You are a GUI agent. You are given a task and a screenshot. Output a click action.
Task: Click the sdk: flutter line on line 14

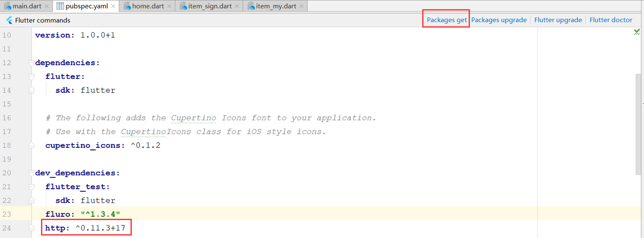[x=86, y=90]
